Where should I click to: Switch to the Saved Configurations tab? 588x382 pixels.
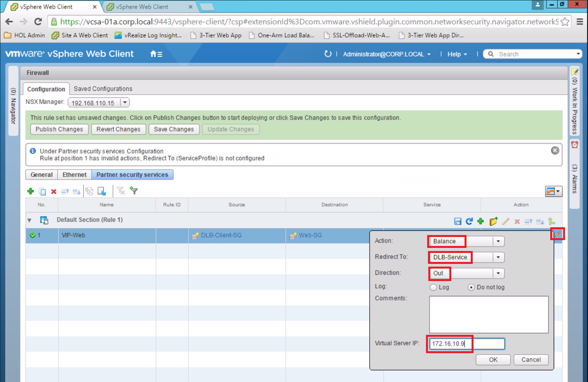click(103, 88)
